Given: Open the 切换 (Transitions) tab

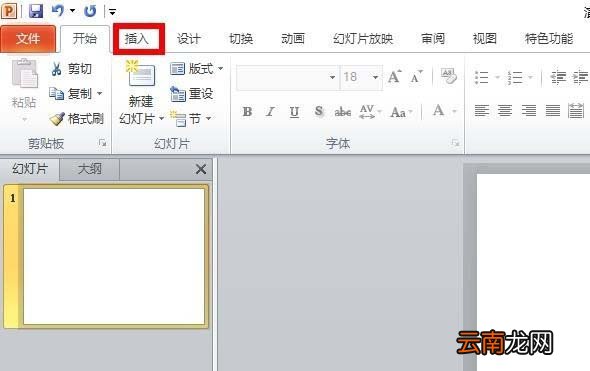Looking at the screenshot, I should [x=241, y=38].
